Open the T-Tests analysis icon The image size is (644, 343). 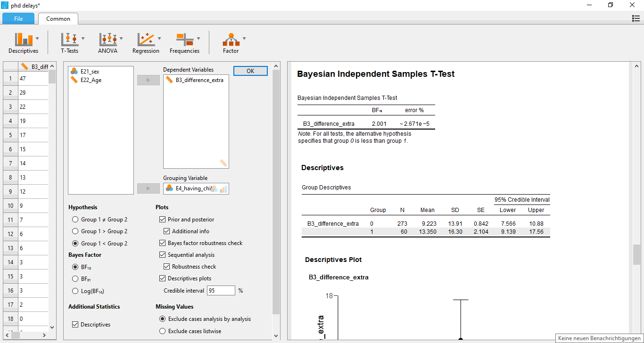point(69,39)
